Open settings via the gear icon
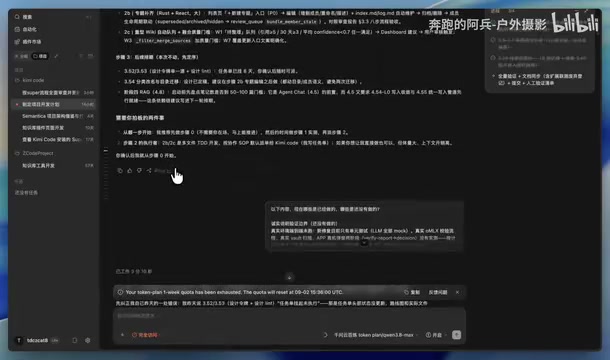The width and height of the screenshot is (610, 360). (88, 340)
